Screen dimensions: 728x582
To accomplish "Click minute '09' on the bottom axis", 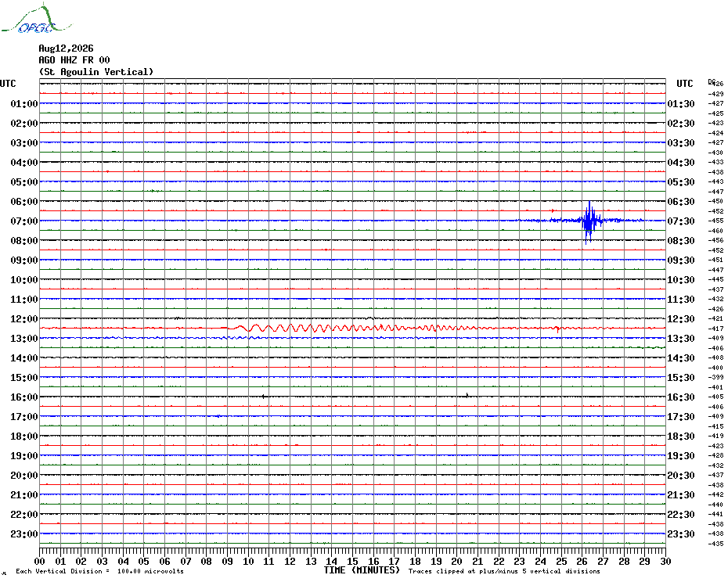I will click(x=228, y=562).
